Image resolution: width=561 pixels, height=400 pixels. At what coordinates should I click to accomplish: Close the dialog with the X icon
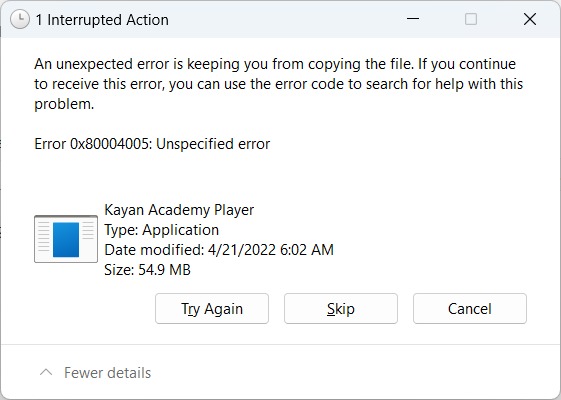(x=530, y=19)
